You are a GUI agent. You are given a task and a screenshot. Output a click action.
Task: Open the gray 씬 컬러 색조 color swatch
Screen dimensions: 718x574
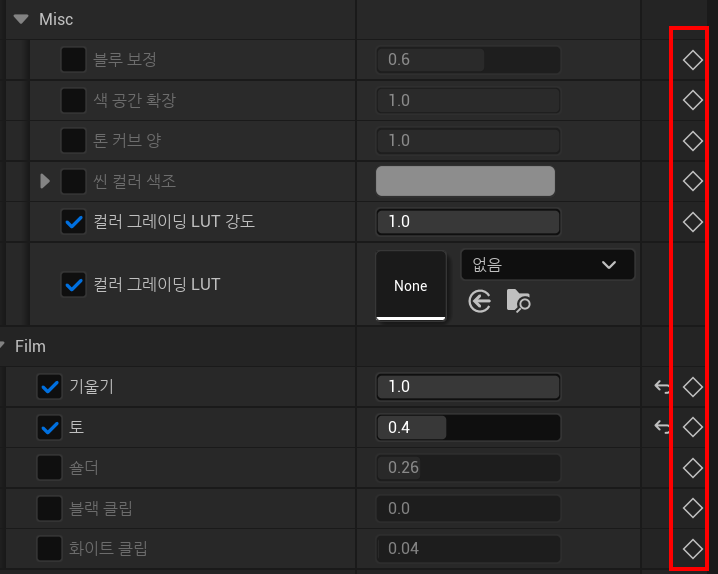point(465,181)
